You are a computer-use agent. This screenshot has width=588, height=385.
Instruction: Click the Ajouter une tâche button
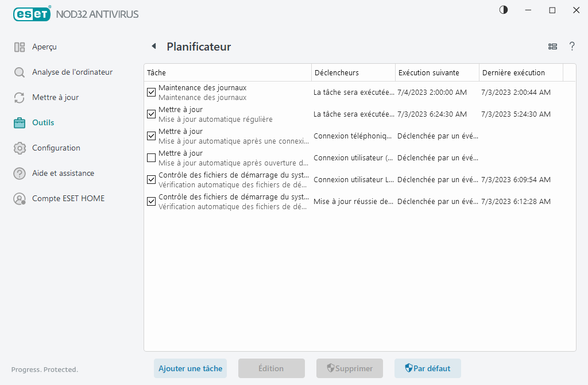[190, 368]
